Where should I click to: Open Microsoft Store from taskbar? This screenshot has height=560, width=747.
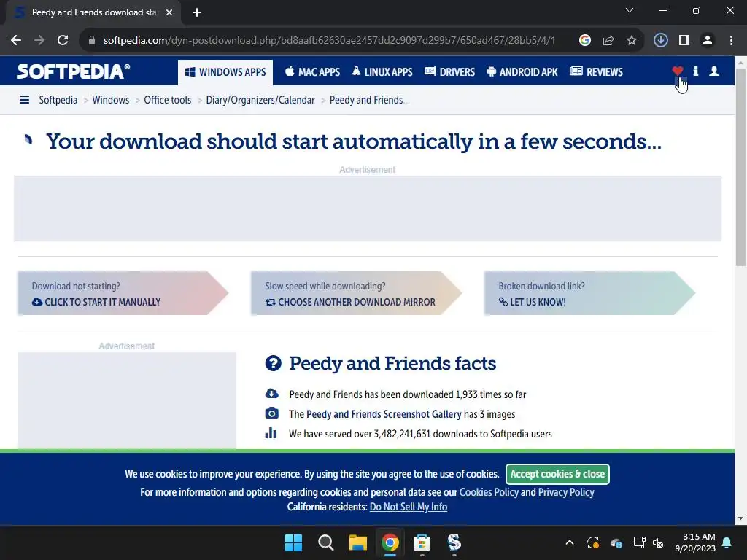(x=422, y=542)
